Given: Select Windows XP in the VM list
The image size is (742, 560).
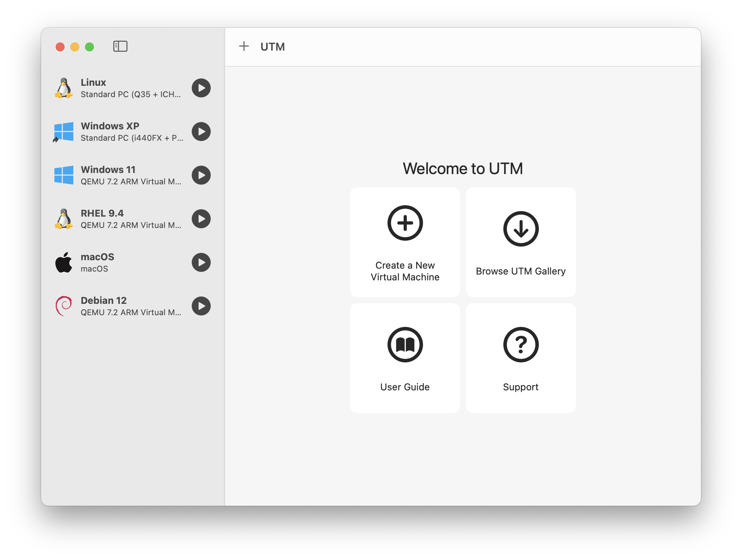Looking at the screenshot, I should point(125,132).
